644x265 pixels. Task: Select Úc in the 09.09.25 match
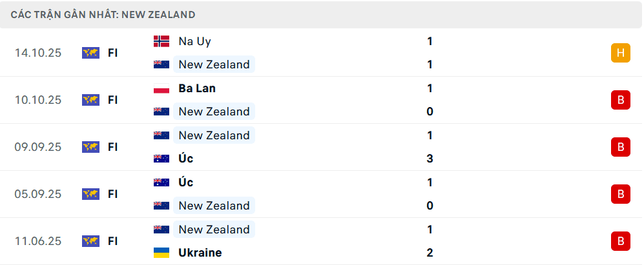tap(186, 159)
